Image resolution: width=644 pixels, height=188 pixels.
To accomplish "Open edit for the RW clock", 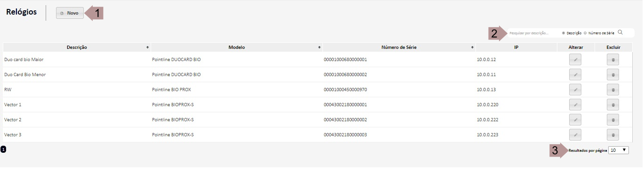I will [x=575, y=90].
